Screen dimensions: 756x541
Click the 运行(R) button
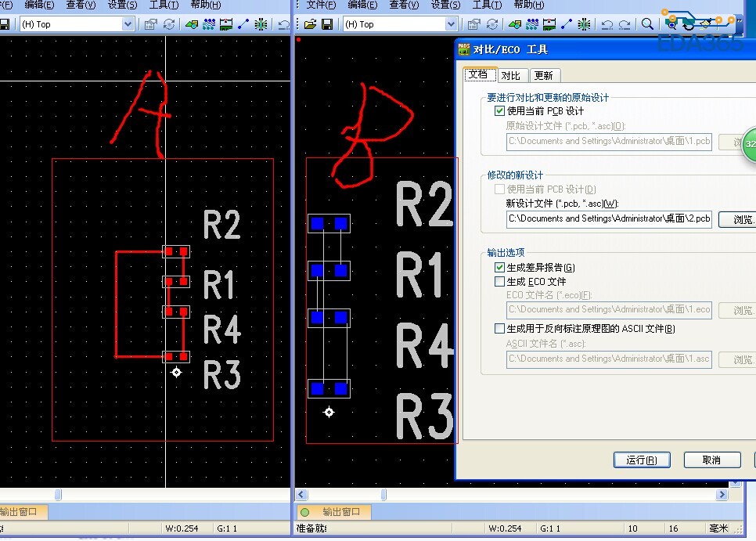[x=642, y=460]
